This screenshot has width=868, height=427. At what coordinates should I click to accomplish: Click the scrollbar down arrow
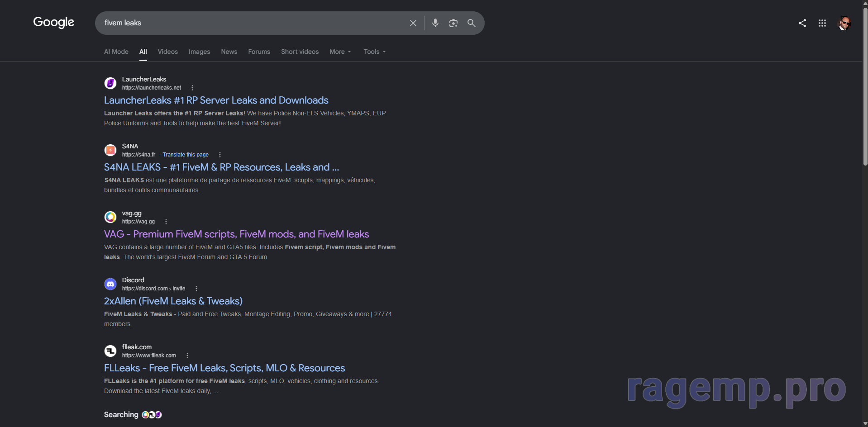point(865,423)
